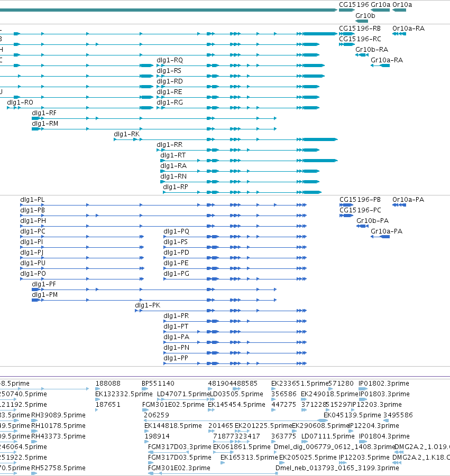Select transcript CG15196-RB

click(360, 28)
